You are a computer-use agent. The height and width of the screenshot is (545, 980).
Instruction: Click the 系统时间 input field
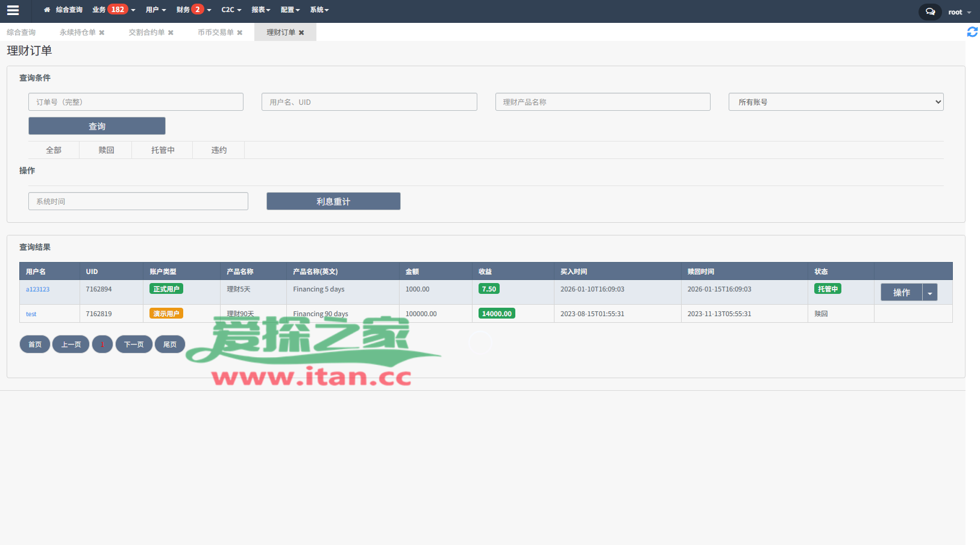(138, 201)
